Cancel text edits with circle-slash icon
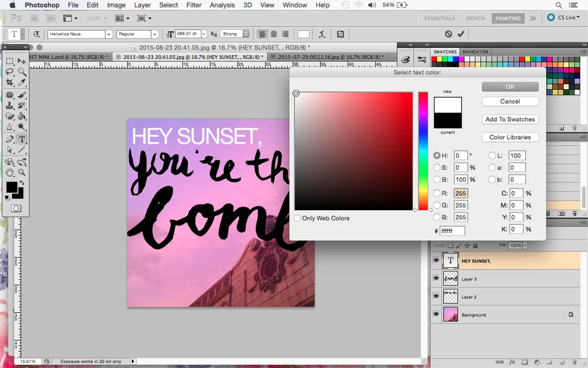The image size is (588, 368). (x=448, y=34)
